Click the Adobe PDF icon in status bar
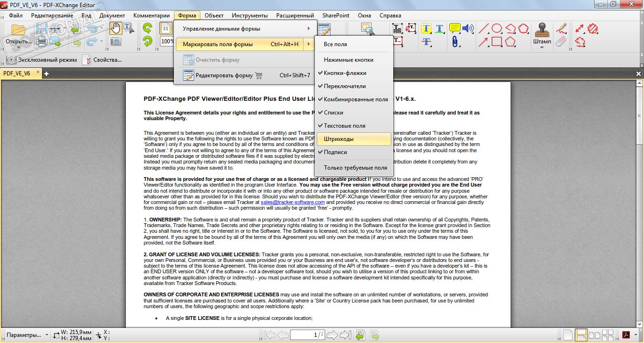The image size is (644, 343). pos(627,335)
